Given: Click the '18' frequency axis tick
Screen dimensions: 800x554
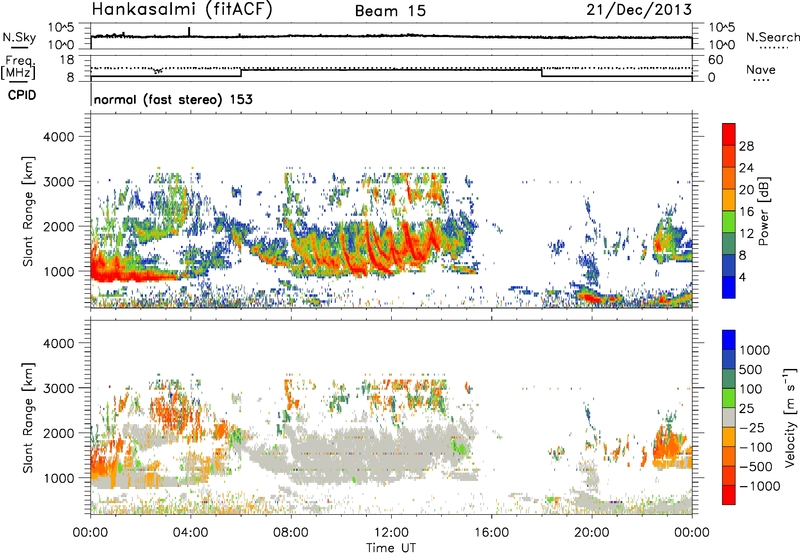Looking at the screenshot, I should tap(66, 60).
